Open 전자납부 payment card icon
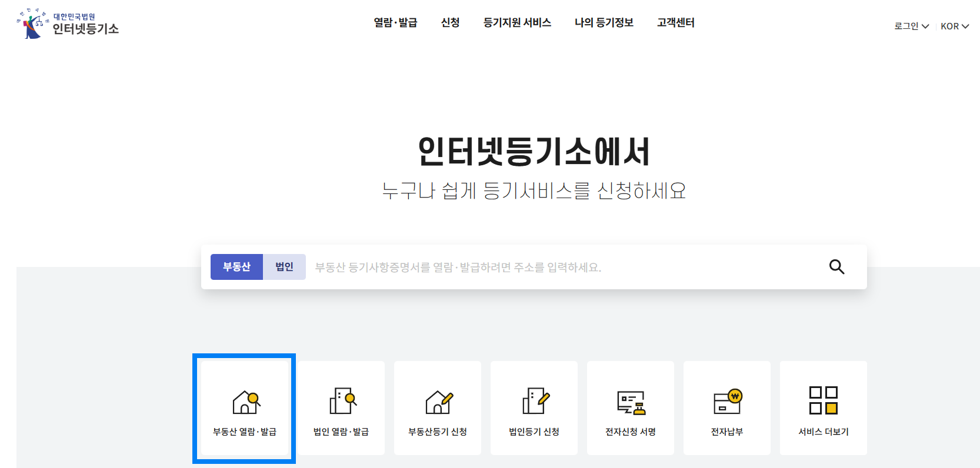980x468 pixels. (728, 402)
